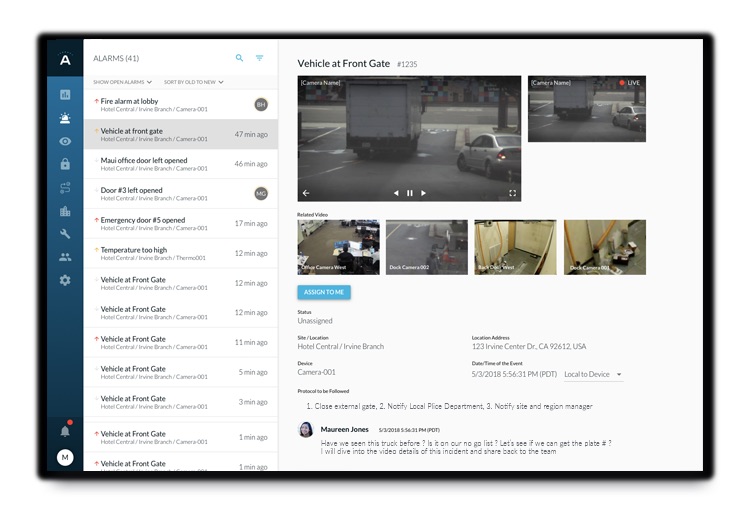749x511 pixels.
Task: Click the access control lock icon
Action: point(65,164)
